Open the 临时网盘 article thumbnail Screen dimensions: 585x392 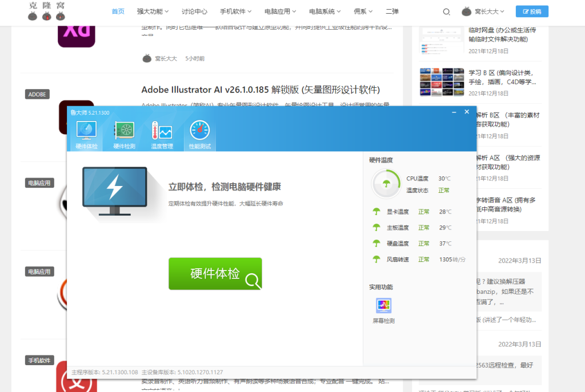442,39
